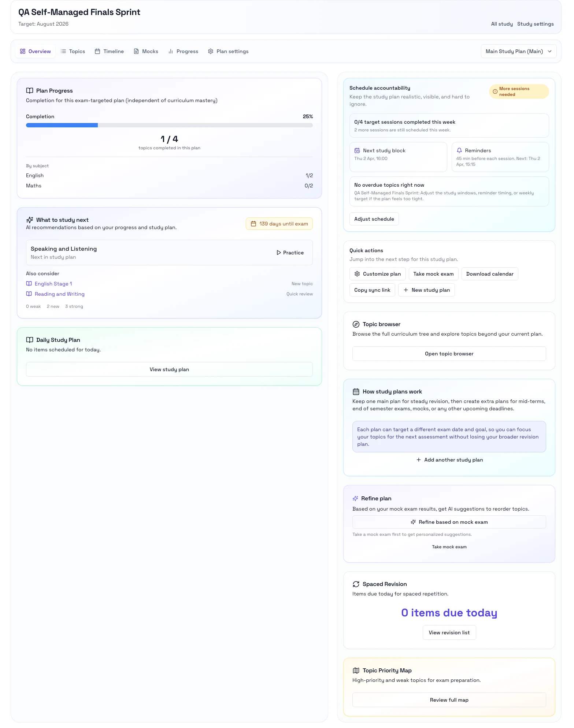Click the Refine plan sparkle icon
This screenshot has height=728, width=574.
(355, 499)
